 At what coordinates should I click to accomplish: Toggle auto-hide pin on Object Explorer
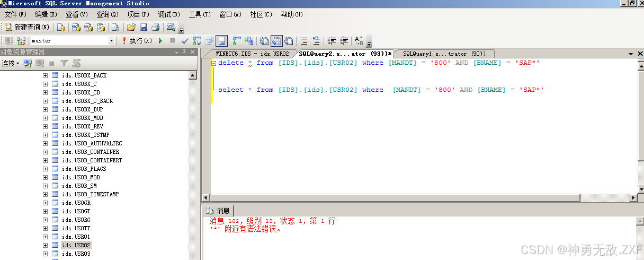pyautogui.click(x=184, y=52)
